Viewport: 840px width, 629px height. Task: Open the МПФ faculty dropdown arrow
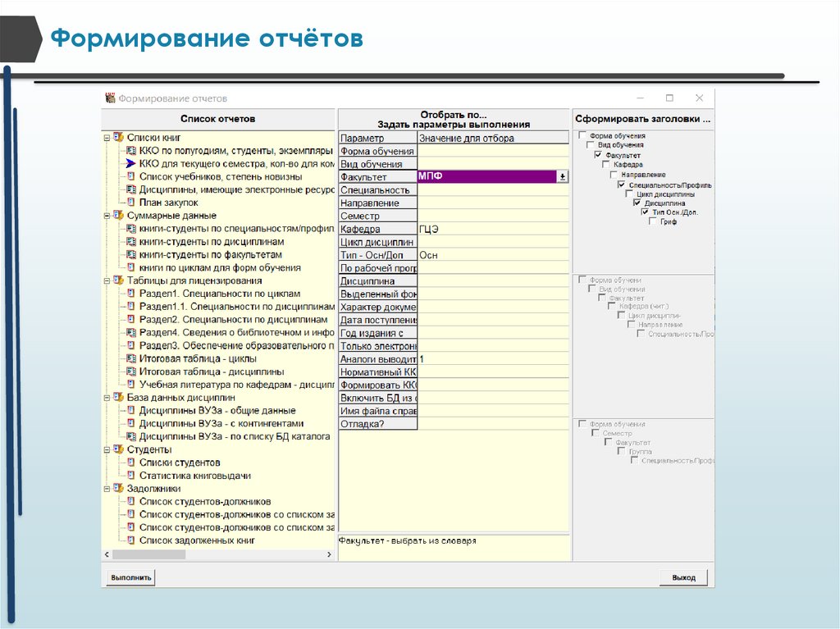click(x=562, y=177)
